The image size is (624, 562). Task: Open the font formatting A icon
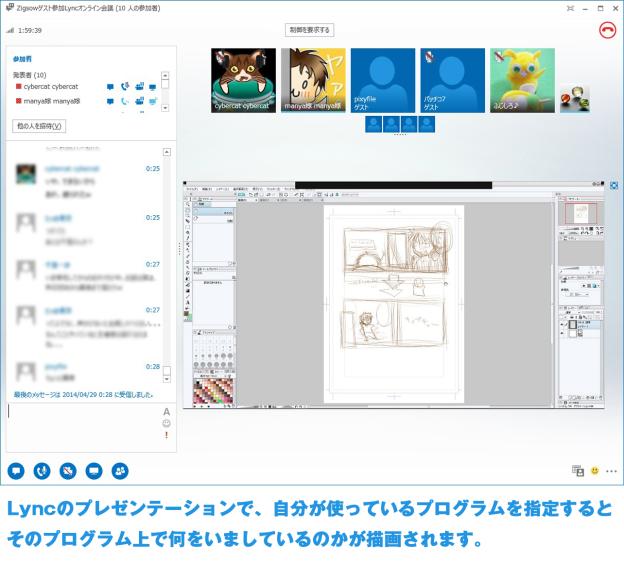[167, 412]
